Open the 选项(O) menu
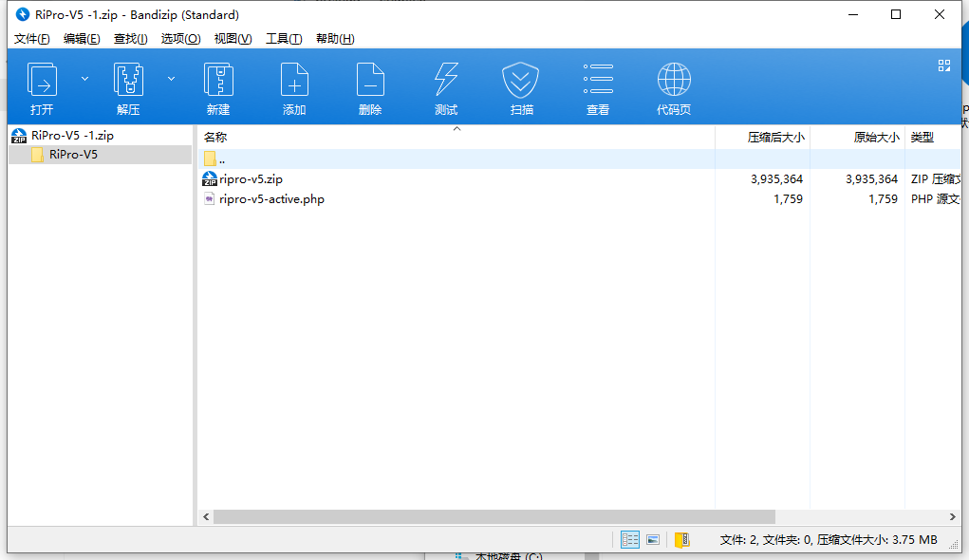The image size is (969, 560). [x=180, y=39]
